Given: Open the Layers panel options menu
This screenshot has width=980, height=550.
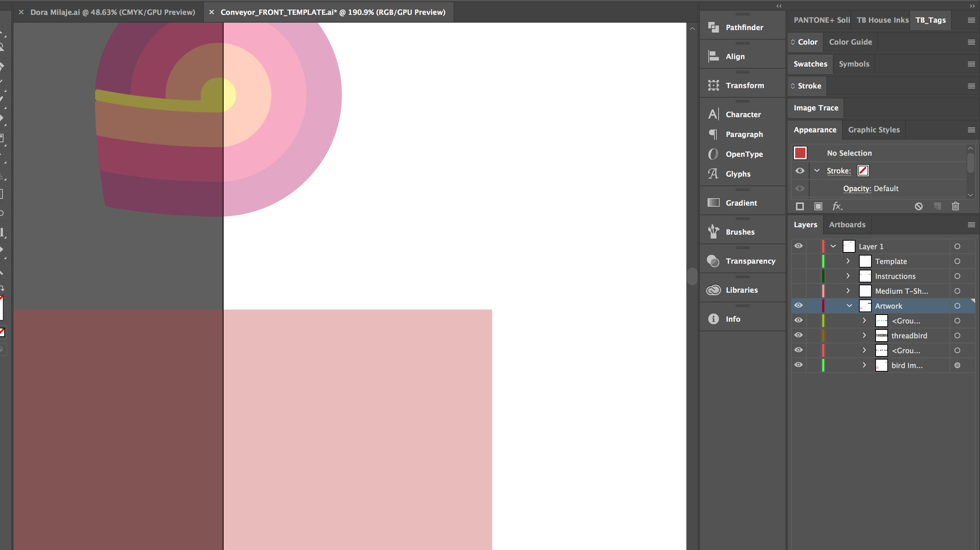Looking at the screenshot, I should pos(971,225).
